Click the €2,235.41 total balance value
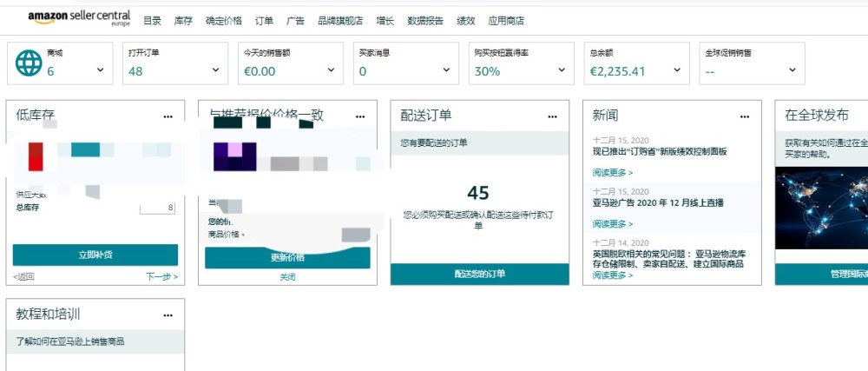Image resolution: width=868 pixels, height=371 pixels. pos(617,71)
